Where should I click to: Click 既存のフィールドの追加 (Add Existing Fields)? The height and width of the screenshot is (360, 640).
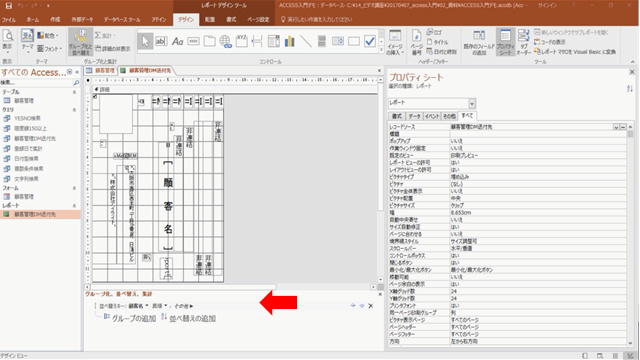[479, 42]
